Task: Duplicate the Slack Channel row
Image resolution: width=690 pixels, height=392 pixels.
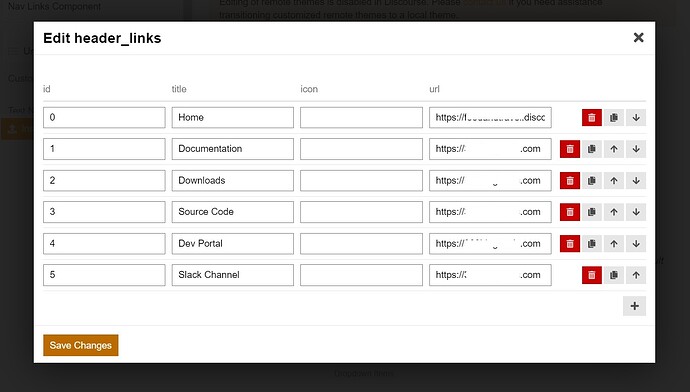Action: [613, 275]
